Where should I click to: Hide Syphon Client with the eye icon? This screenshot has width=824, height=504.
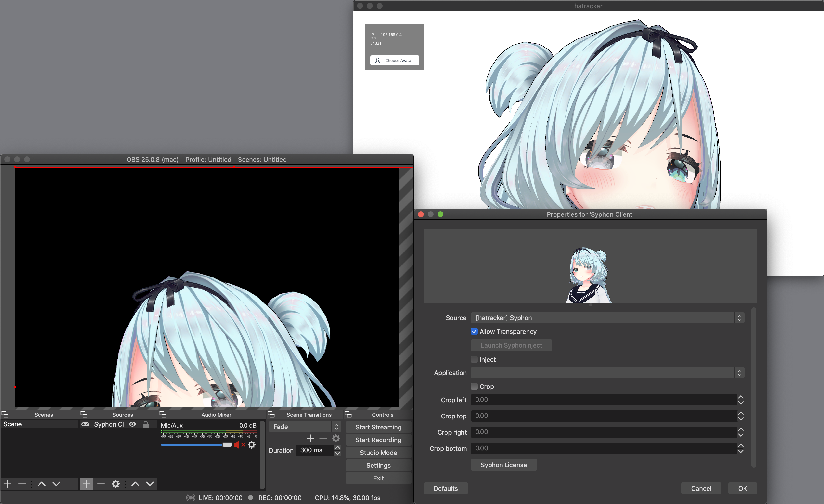132,424
